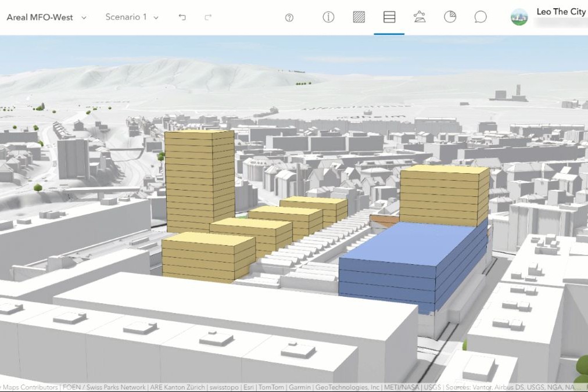Select the zoning hatched-pattern view icon

pos(358,17)
